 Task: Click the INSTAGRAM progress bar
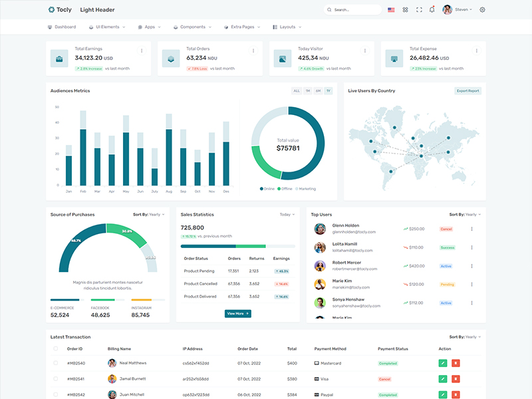[148, 300]
